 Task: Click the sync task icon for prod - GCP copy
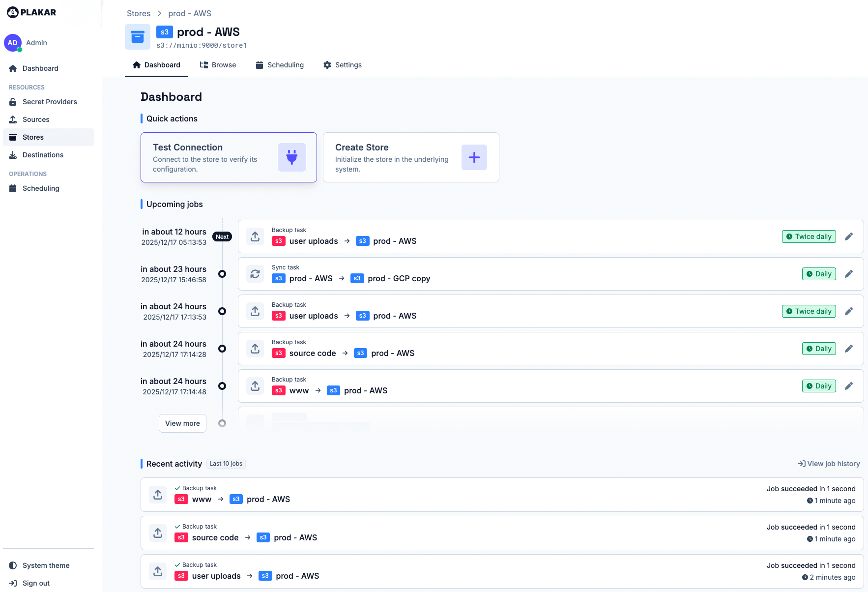[x=255, y=274]
